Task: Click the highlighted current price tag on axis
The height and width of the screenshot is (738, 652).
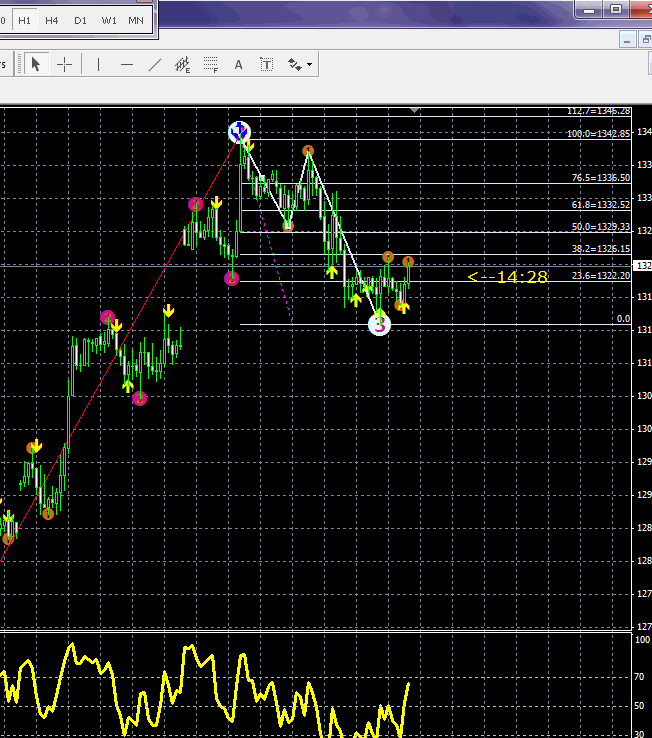Action: 643,266
